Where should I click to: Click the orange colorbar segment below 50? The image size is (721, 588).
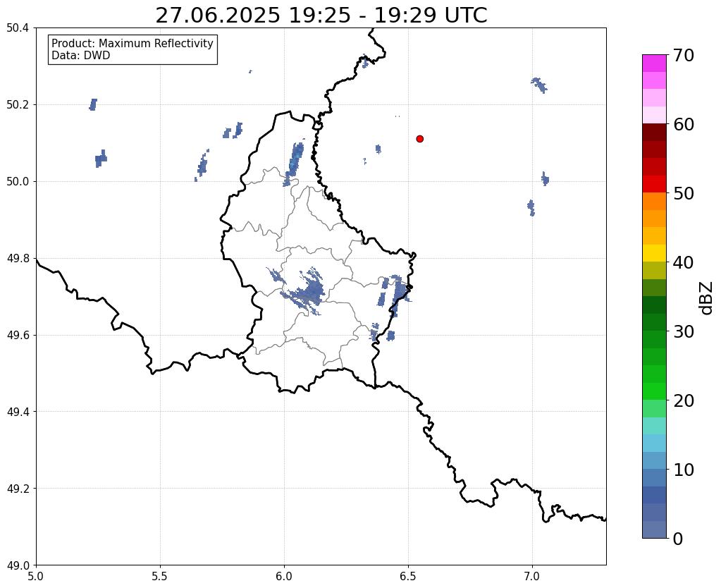click(654, 202)
